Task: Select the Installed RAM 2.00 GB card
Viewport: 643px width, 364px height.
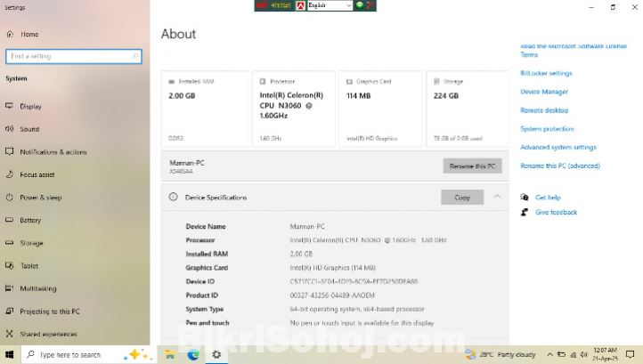Action: tap(205, 109)
